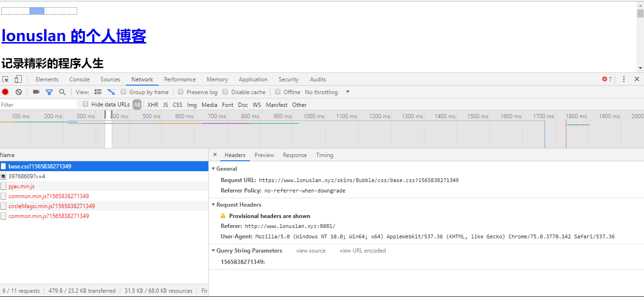Clear the network log

click(x=18, y=92)
